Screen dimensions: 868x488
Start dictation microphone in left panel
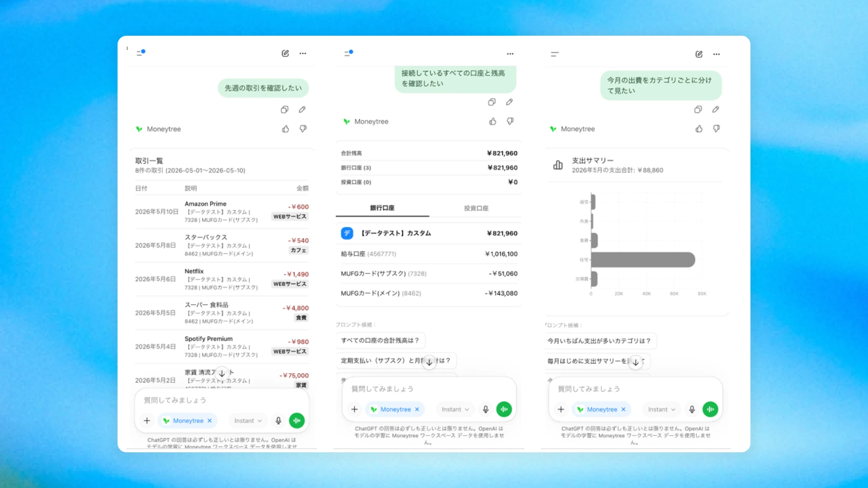click(278, 421)
